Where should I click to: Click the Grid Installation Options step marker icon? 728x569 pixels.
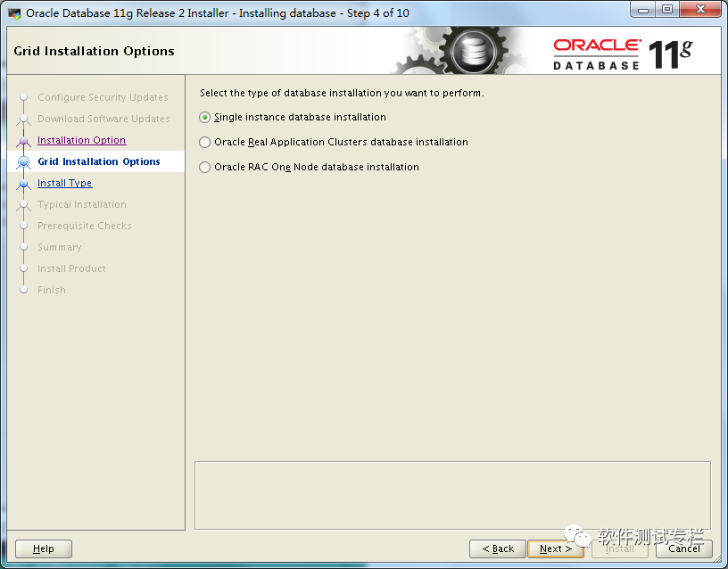[24, 162]
